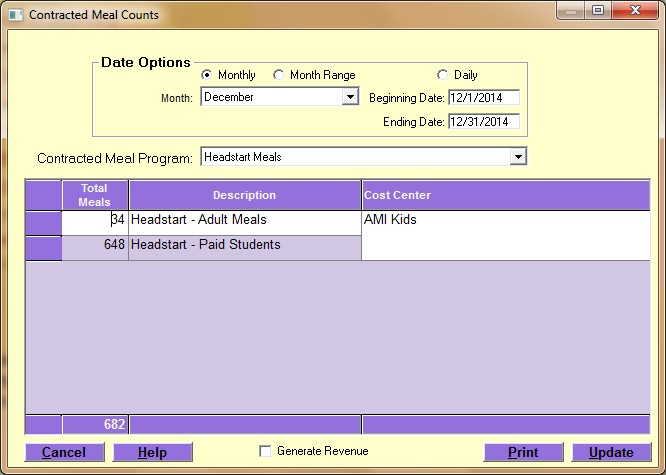Click the Cost Center column header

click(x=505, y=195)
